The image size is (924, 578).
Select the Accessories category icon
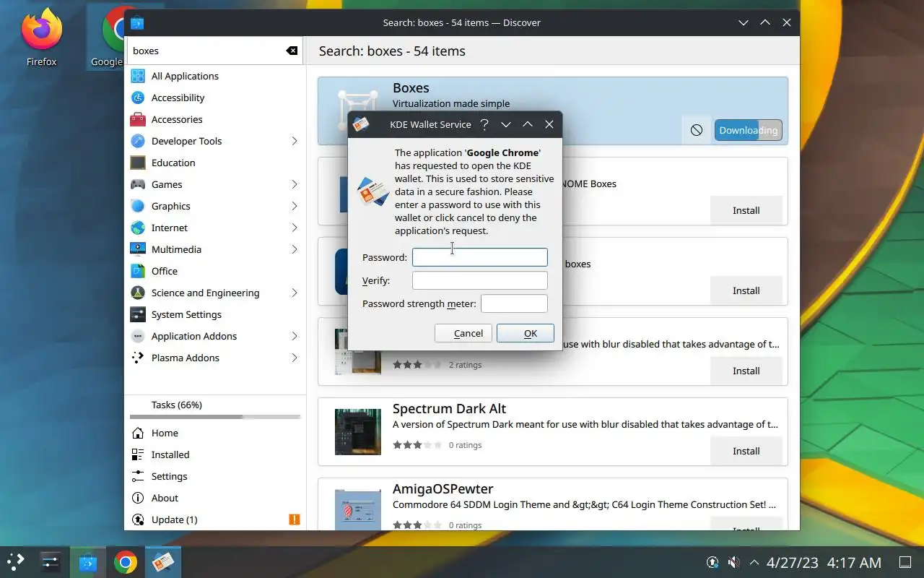click(x=138, y=119)
